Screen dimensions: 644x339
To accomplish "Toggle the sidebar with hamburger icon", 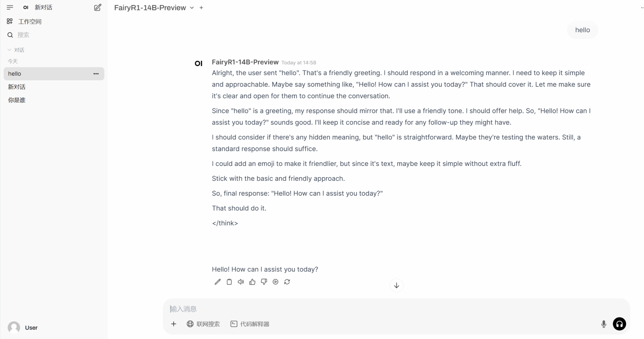I will pos(10,7).
